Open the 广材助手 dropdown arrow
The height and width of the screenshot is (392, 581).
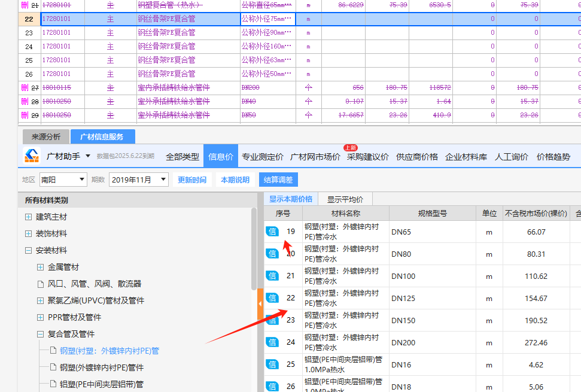pos(88,156)
